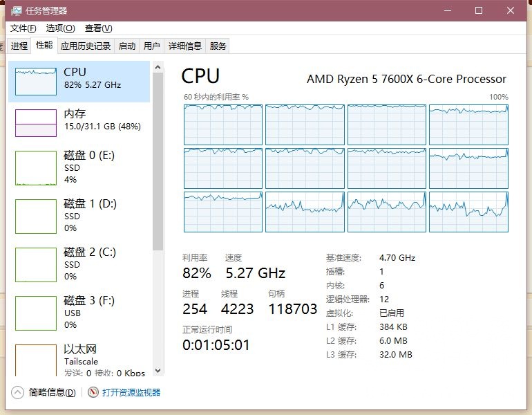Click the Task Manager title bar icon
Image resolution: width=532 pixels, height=415 pixels.
pos(15,10)
